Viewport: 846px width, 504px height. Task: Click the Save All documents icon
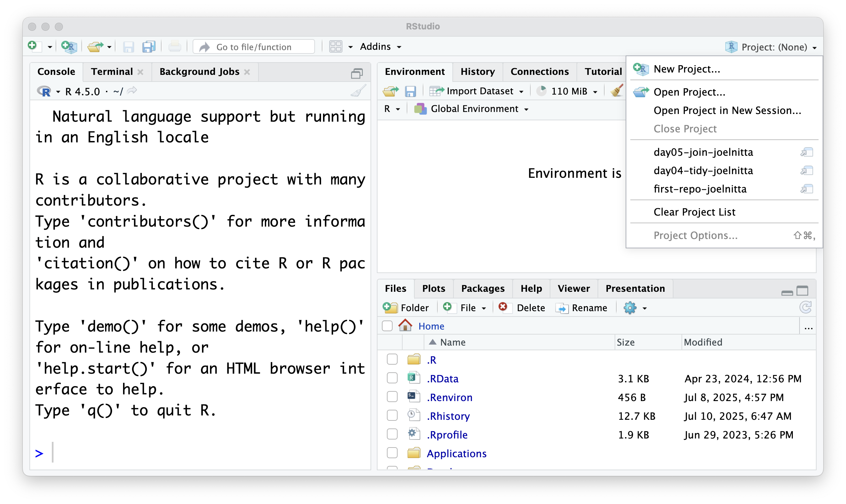click(x=149, y=46)
